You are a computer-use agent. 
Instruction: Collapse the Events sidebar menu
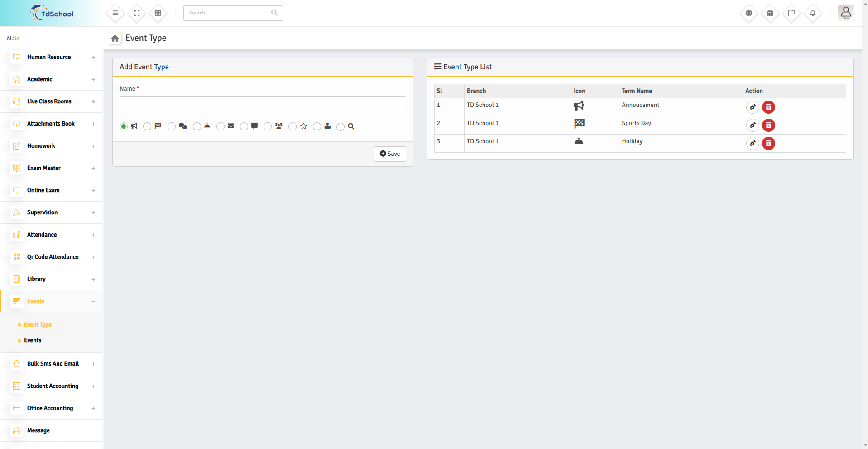click(x=93, y=302)
